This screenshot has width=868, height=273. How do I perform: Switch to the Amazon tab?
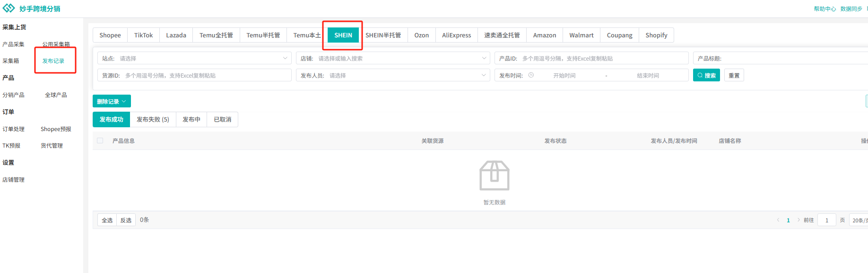pos(545,35)
